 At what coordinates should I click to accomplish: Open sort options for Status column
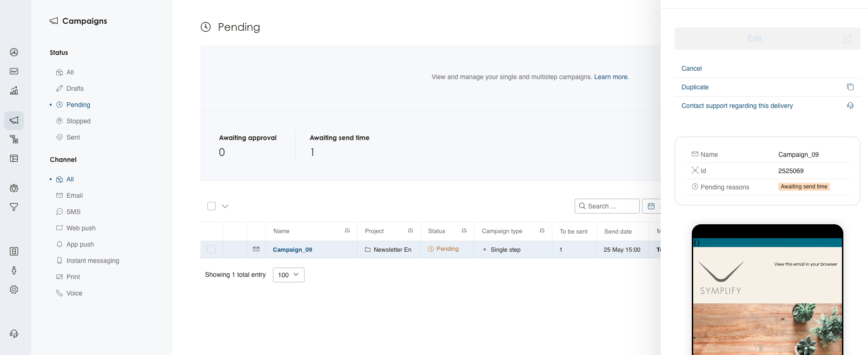(464, 231)
